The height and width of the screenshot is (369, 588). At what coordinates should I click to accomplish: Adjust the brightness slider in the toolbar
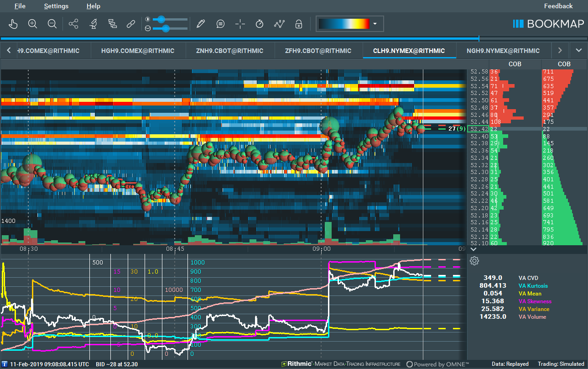click(162, 19)
